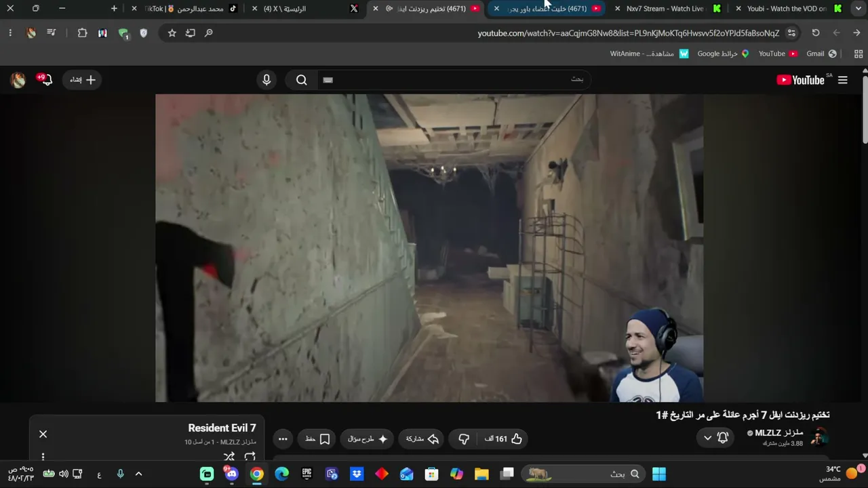The image size is (868, 488).
Task: Open the Google Maps bookmark
Action: point(723,54)
